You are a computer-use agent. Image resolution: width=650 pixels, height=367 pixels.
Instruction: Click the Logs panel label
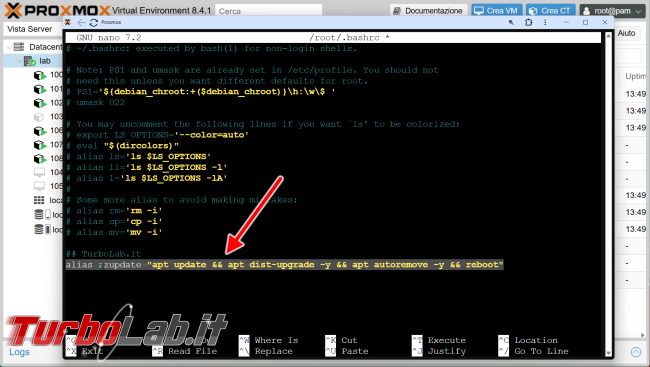[x=19, y=352]
